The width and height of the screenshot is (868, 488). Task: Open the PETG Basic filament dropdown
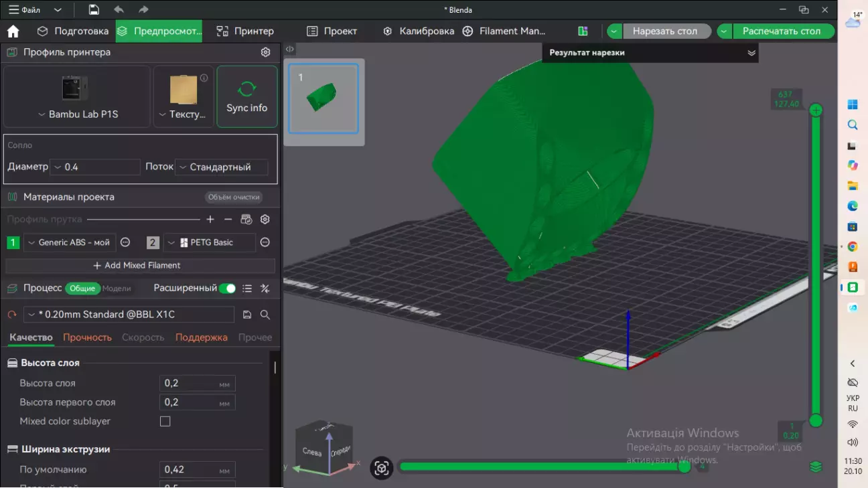[209, 242]
